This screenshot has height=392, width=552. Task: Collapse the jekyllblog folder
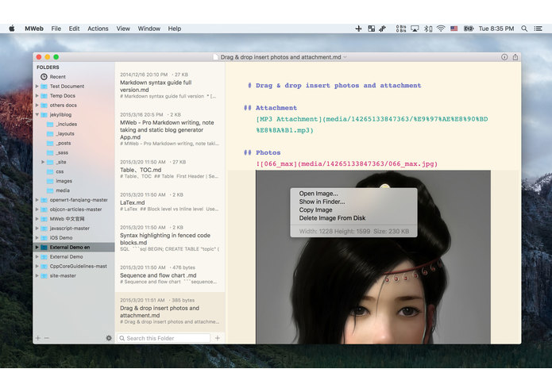click(x=37, y=114)
